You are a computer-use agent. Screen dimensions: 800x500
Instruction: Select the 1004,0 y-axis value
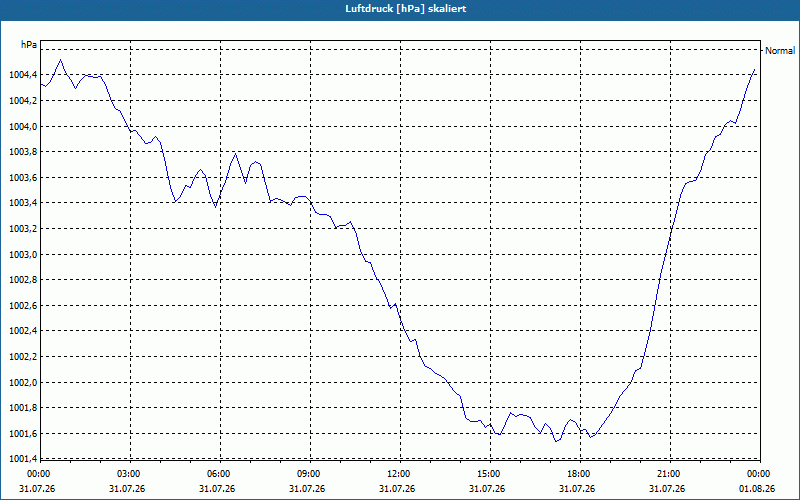click(23, 127)
